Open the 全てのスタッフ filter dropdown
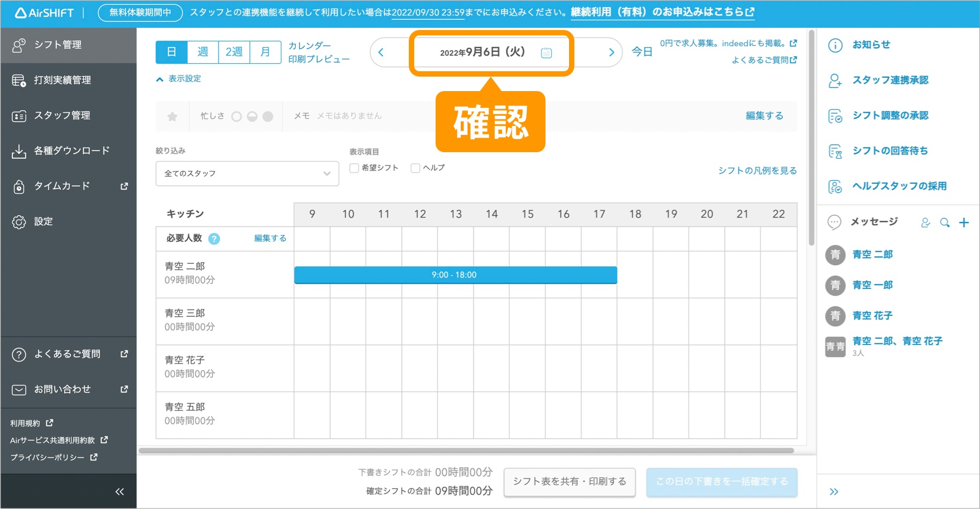The image size is (980, 509). pos(247,174)
